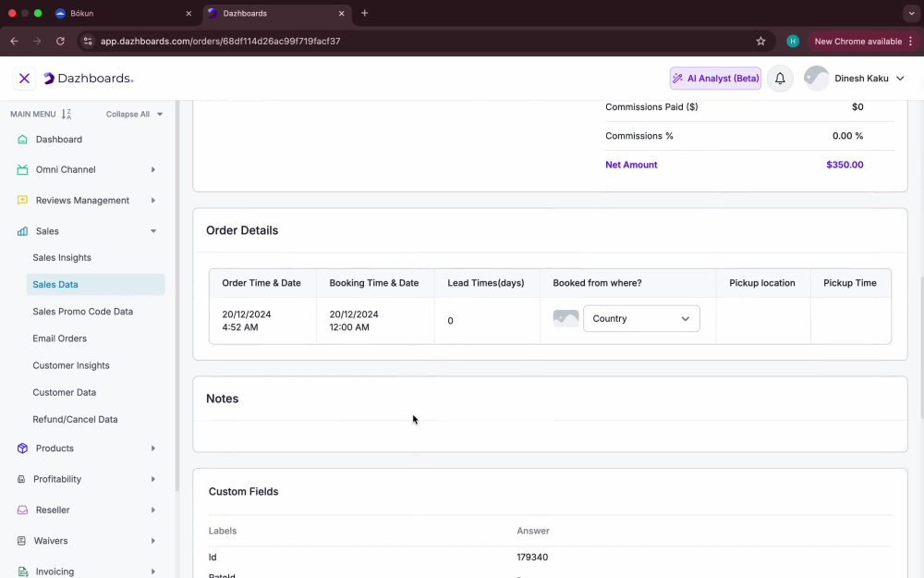
Task: Open Sales Promo Code Data
Action: 82,312
